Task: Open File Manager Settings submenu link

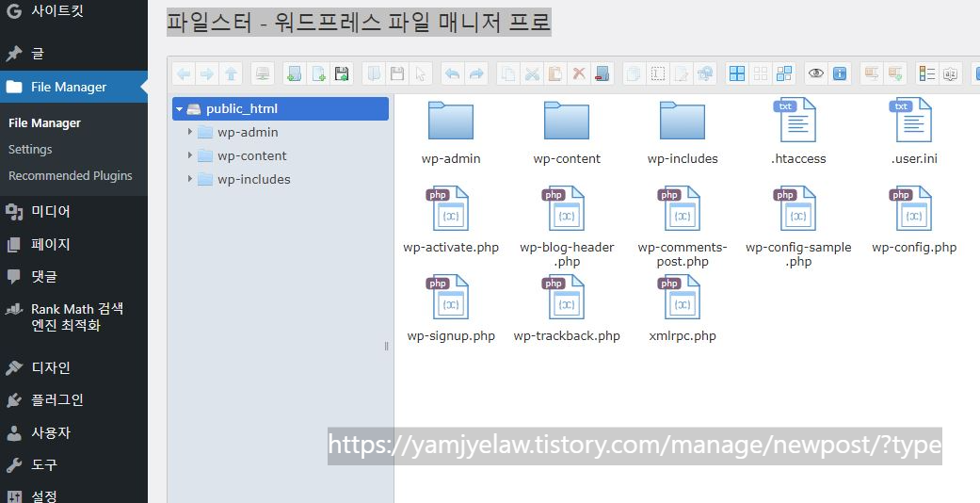Action: click(30, 150)
